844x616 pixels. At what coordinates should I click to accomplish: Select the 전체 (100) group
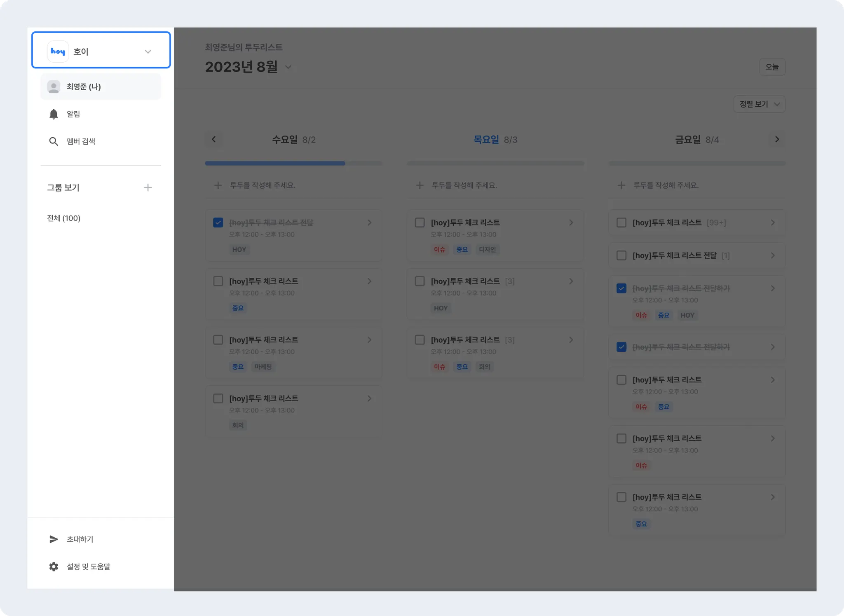64,218
